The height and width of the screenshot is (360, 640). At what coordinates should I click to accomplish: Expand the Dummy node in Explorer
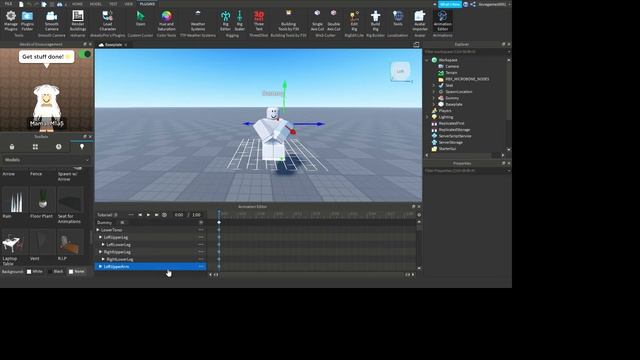point(434,98)
